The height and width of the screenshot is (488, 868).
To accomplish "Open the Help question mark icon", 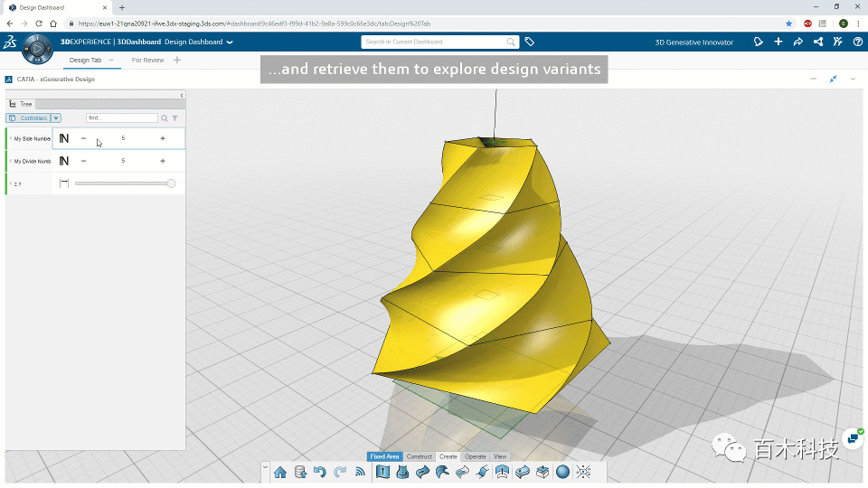I will [x=857, y=42].
